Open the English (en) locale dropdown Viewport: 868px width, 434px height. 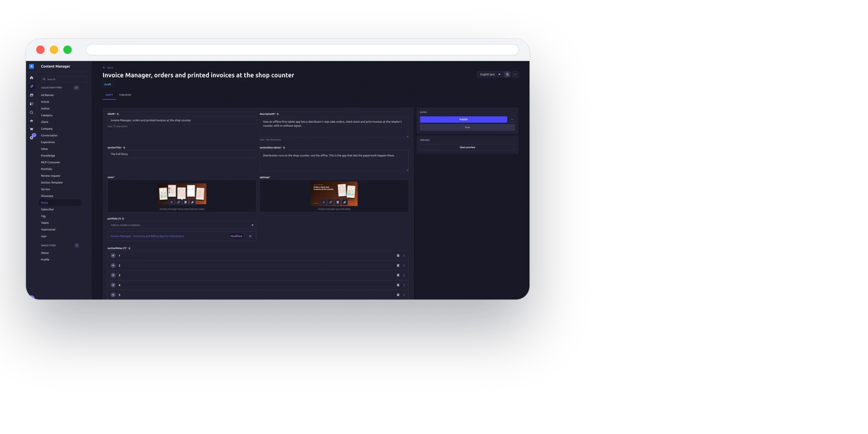pos(490,75)
